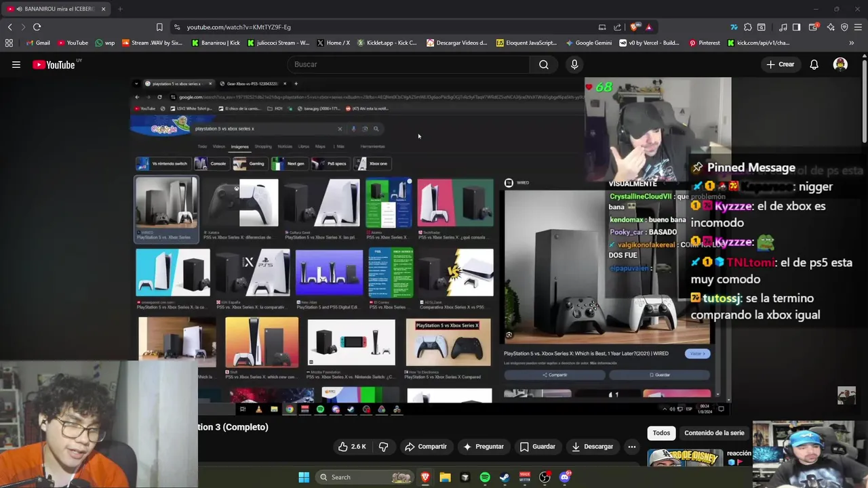The image size is (868, 488).
Task: Open the Brave VPN shield icon
Action: pos(844,27)
